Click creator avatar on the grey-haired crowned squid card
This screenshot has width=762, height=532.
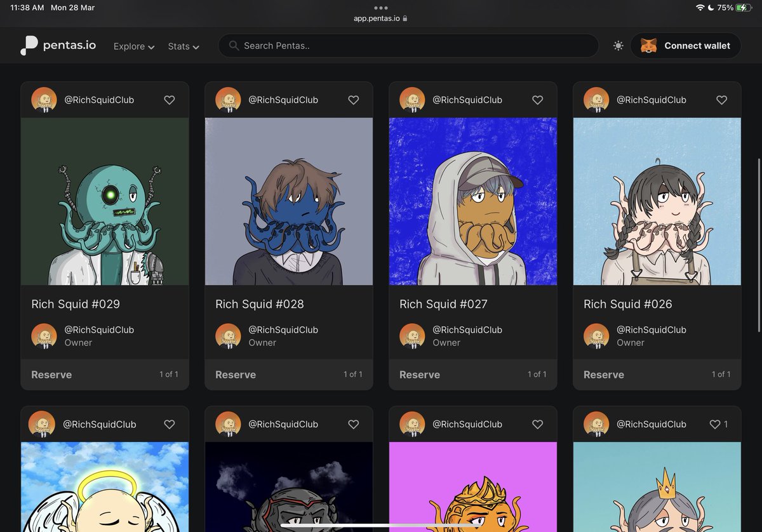pos(596,424)
